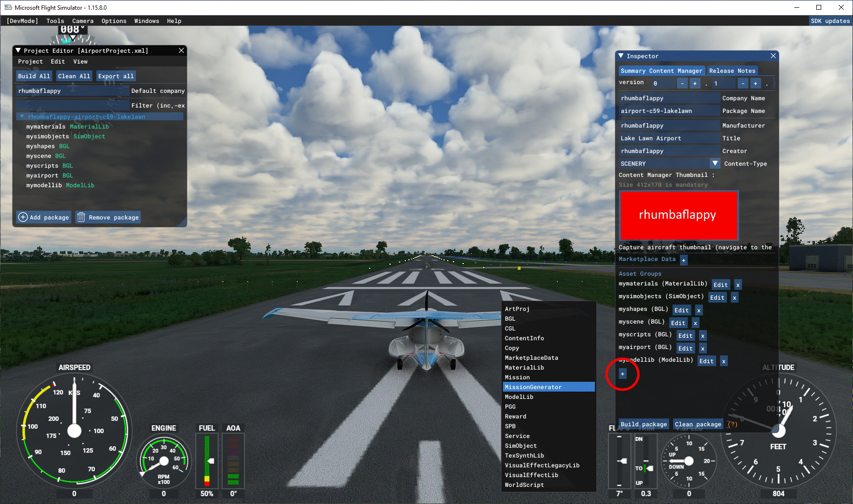Collapse the Inspector panel
Image resolution: width=853 pixels, height=504 pixels.
[621, 56]
